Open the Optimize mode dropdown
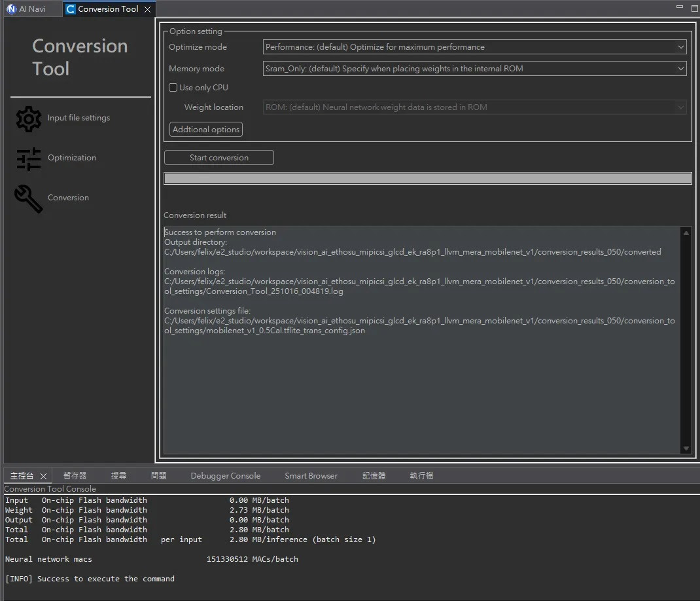The image size is (700, 601). point(474,47)
